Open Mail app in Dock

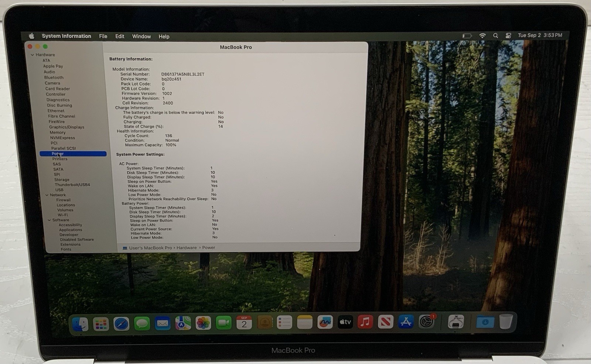(x=163, y=324)
